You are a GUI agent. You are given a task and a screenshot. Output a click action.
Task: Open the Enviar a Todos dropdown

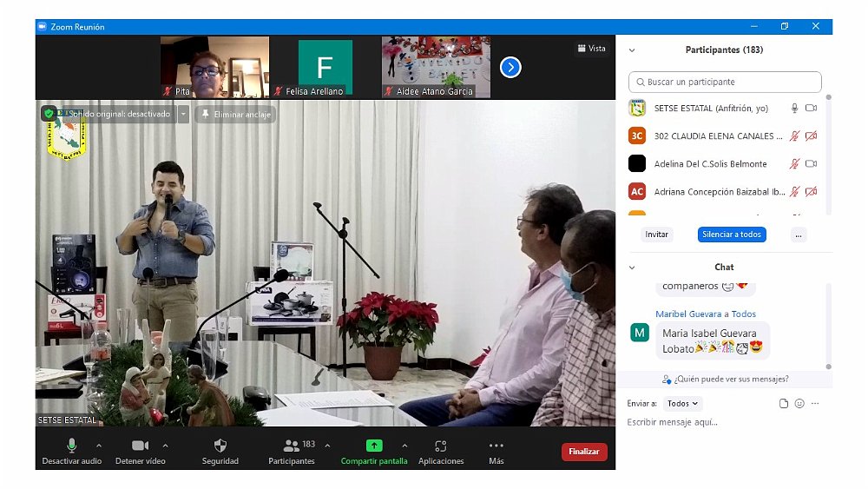click(x=682, y=404)
